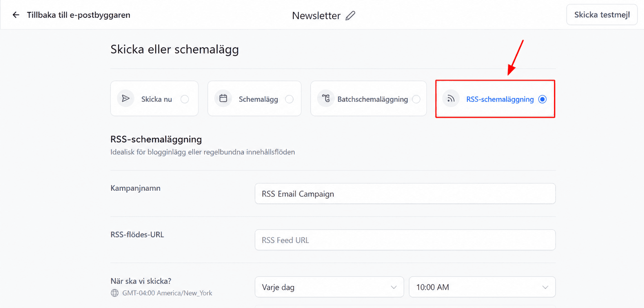Viewport: 644px width, 308px height.
Task: Select the Batchschemaläggning radio button
Action: click(x=416, y=99)
